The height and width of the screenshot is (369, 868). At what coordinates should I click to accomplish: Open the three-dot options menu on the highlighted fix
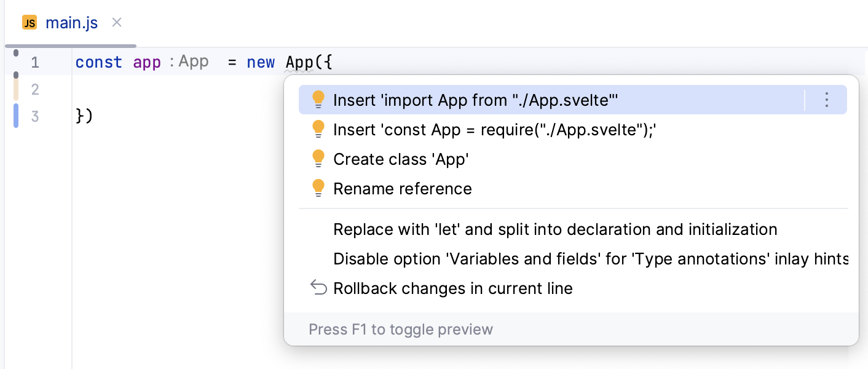[826, 99]
